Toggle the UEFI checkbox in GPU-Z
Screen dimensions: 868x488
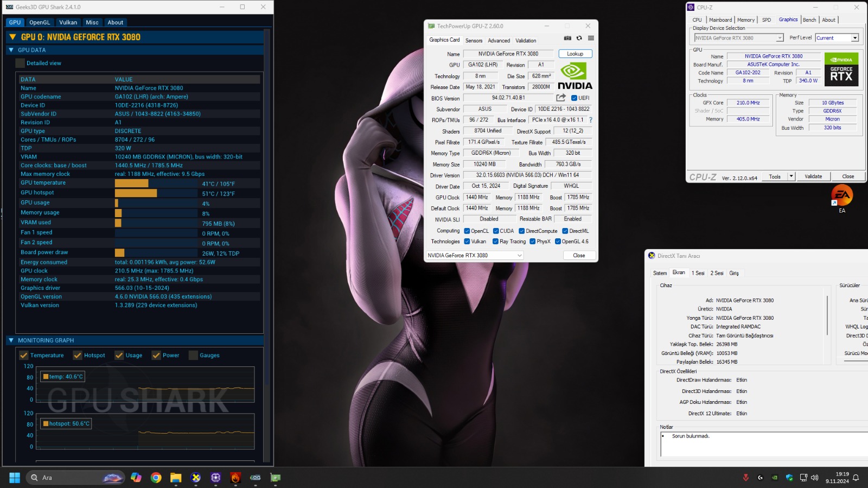click(x=574, y=98)
